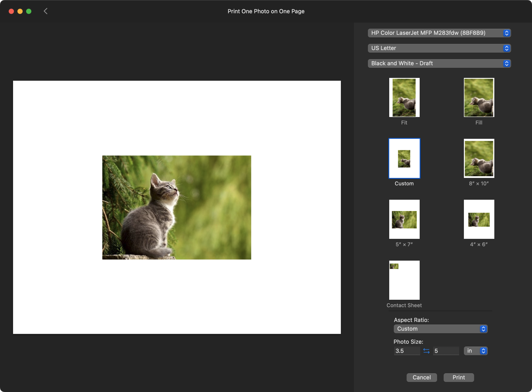
Task: Click the Print button
Action: tap(459, 377)
